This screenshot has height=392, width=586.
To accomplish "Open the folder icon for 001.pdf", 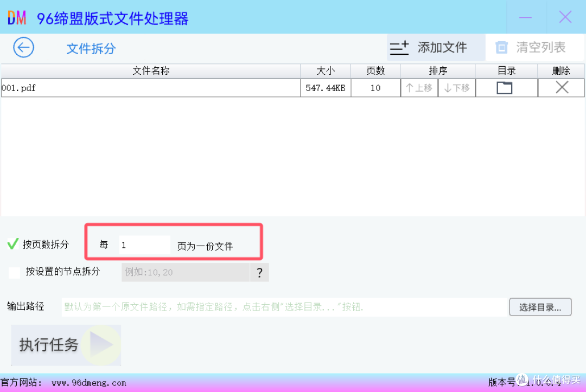I will (x=504, y=88).
